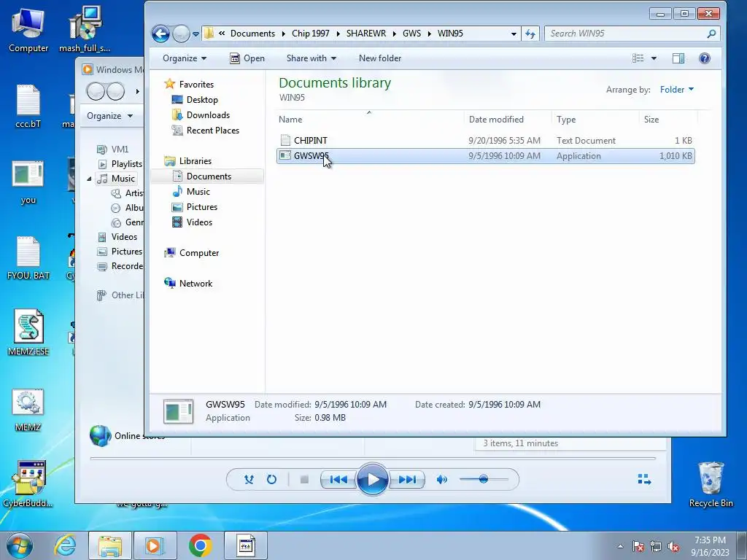Image resolution: width=747 pixels, height=560 pixels.
Task: Open the Music library in Explorer
Action: [x=191, y=192]
